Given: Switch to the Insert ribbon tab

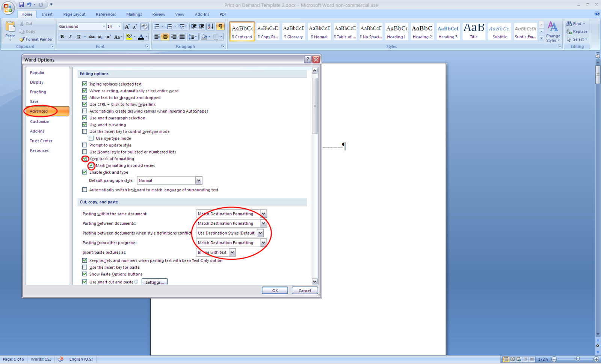Looking at the screenshot, I should click(x=47, y=14).
